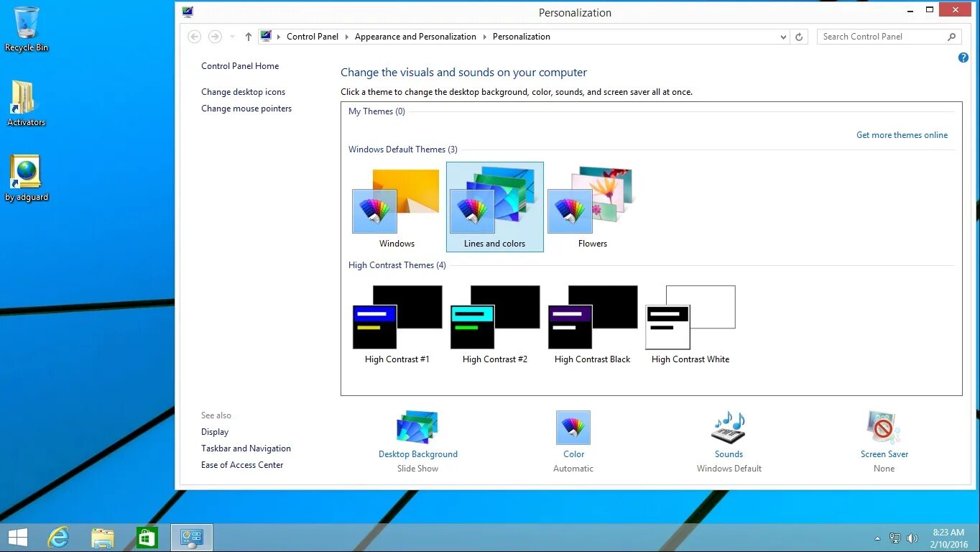Open Change desktop icons link
980x552 pixels.
pos(243,92)
